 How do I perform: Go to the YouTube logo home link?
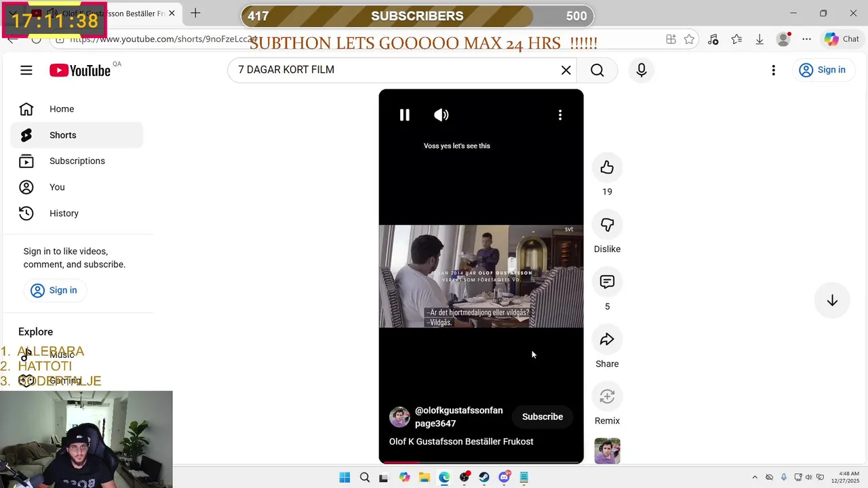click(80, 70)
